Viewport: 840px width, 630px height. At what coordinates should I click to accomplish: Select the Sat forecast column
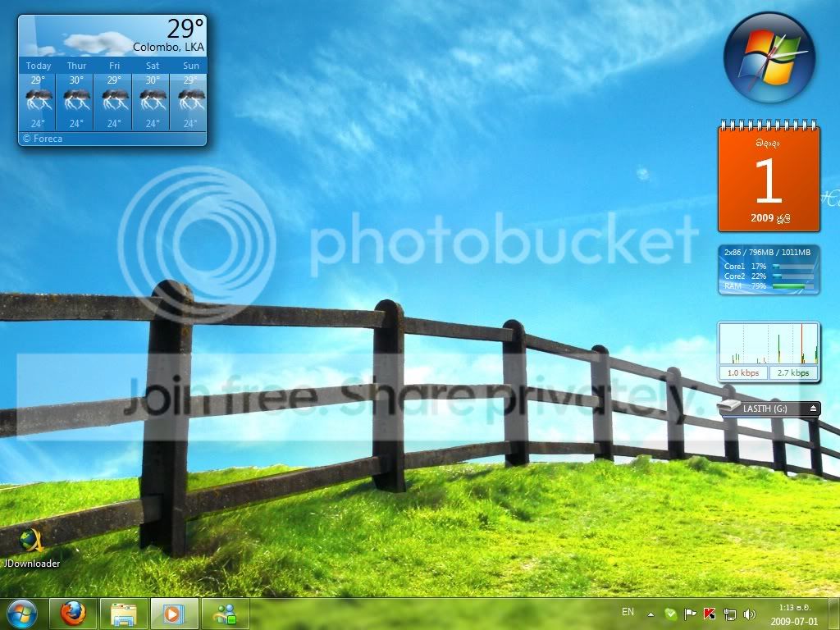(152, 95)
